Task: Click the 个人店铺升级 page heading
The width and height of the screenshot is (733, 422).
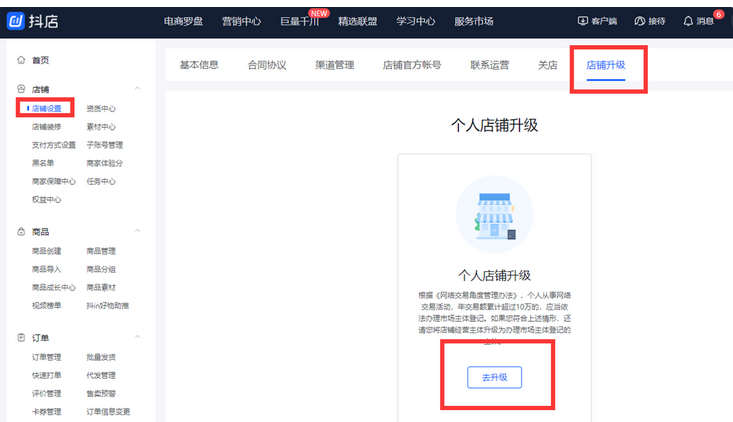Action: [495, 125]
